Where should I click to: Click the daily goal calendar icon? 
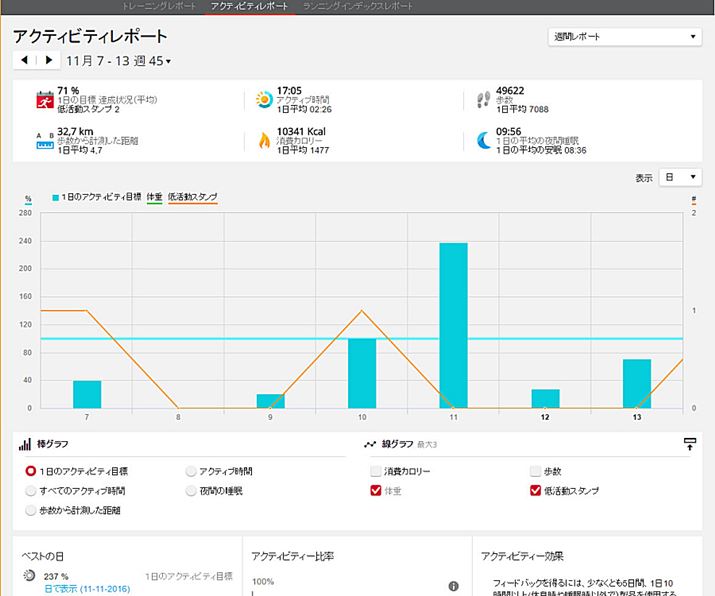tap(44, 99)
